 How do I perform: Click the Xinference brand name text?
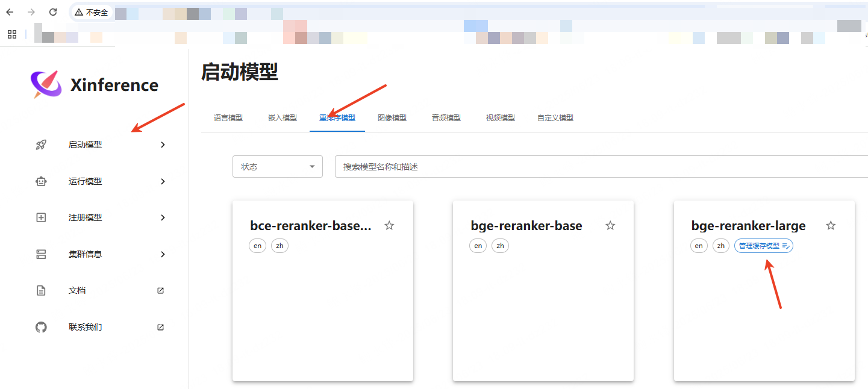[114, 85]
